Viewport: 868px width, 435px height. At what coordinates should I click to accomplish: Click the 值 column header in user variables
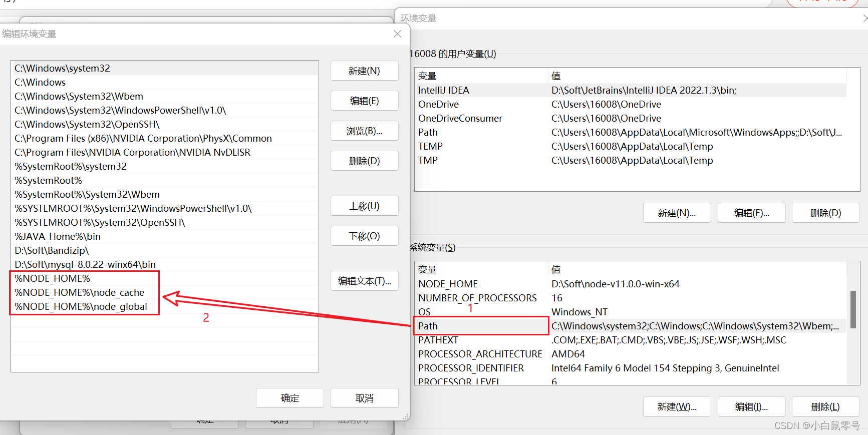[x=697, y=76]
